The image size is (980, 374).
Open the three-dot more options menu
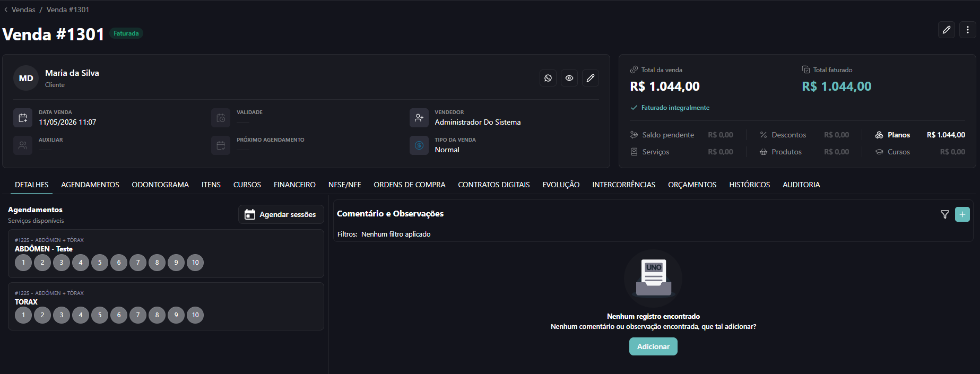pyautogui.click(x=968, y=30)
